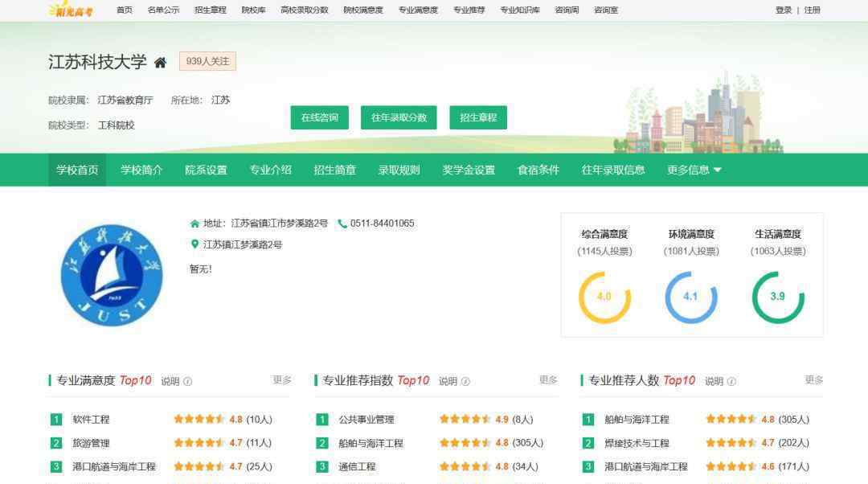The height and width of the screenshot is (484, 868).
Task: Click the rank 2 badge beside 旅游管理
Action: point(56,443)
